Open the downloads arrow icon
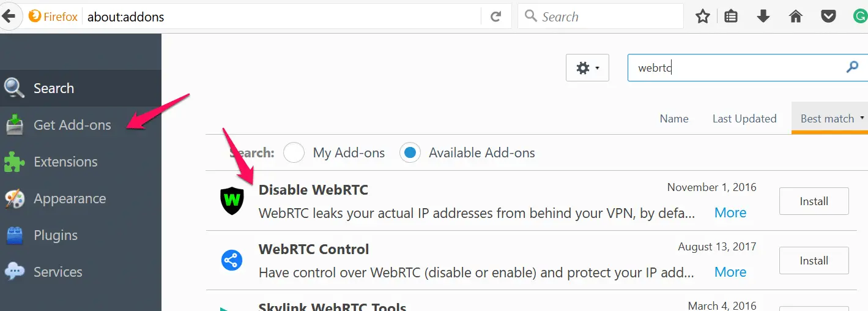 (763, 17)
